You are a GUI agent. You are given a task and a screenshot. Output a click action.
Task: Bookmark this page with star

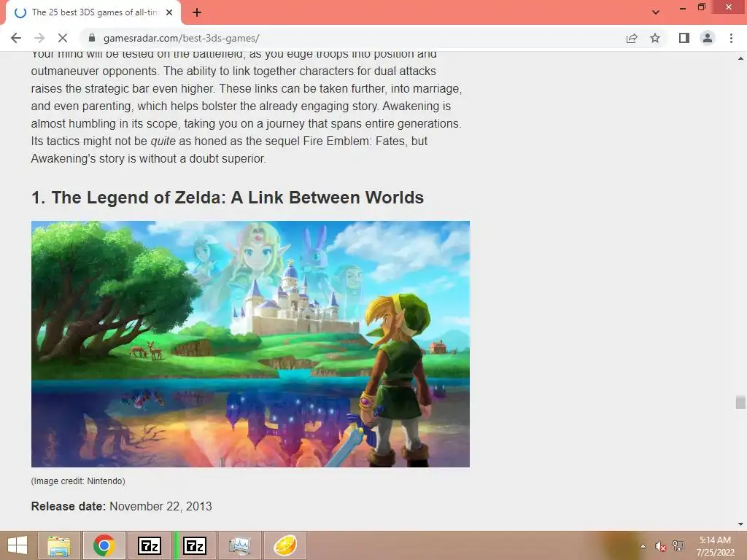(655, 38)
